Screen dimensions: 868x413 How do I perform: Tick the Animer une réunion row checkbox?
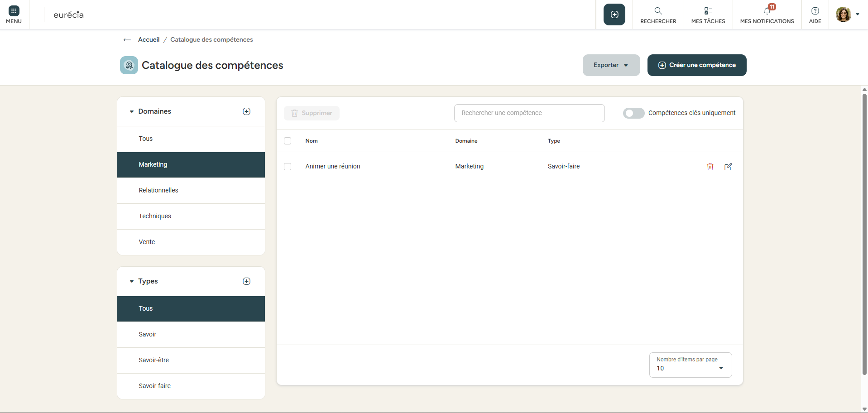pos(288,167)
